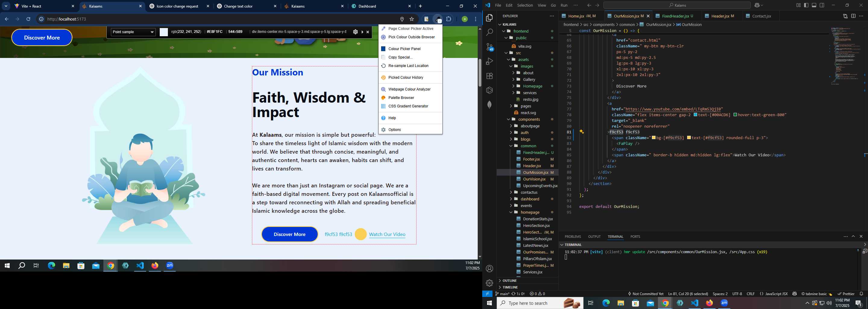
Task: Click Copilot status icon in status bar
Action: [794, 294]
